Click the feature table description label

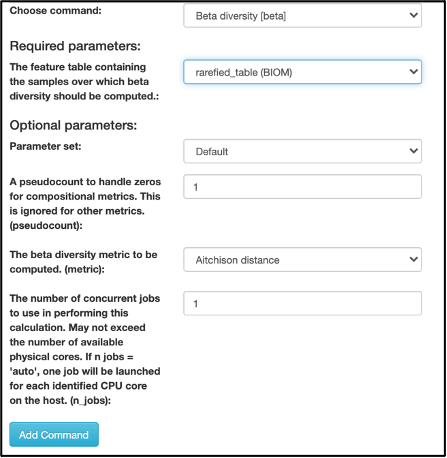click(84, 82)
